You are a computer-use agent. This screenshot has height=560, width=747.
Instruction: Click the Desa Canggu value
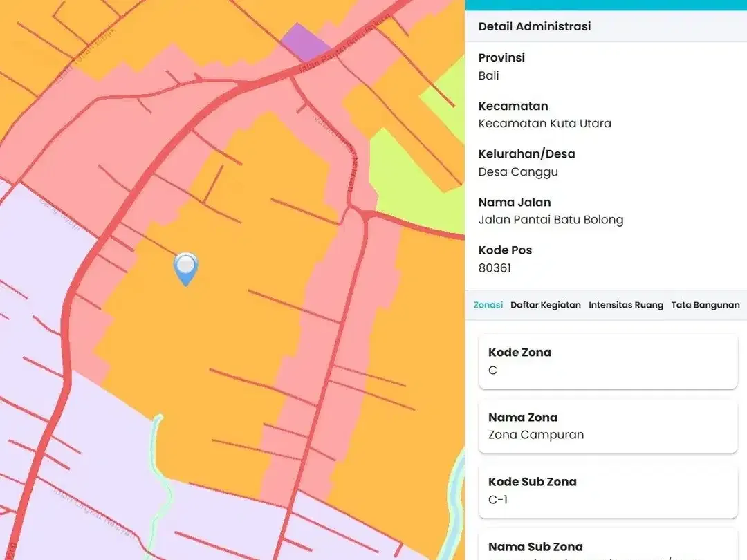coord(518,172)
